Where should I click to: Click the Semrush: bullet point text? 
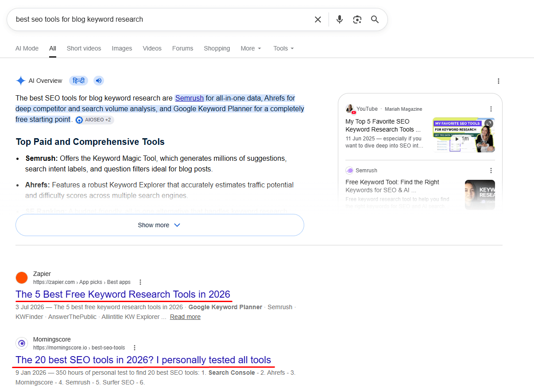point(156,163)
